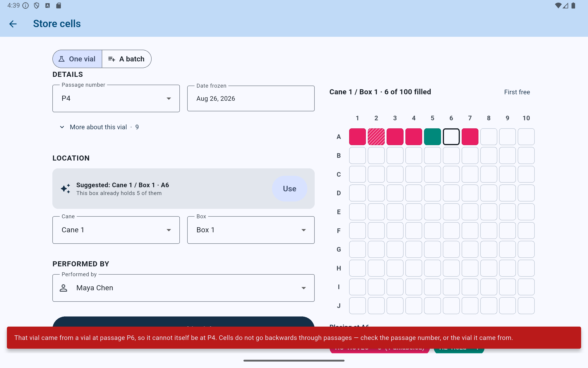Viewport: 588px width, 368px height.
Task: Select filled pink cell A1
Action: click(357, 137)
